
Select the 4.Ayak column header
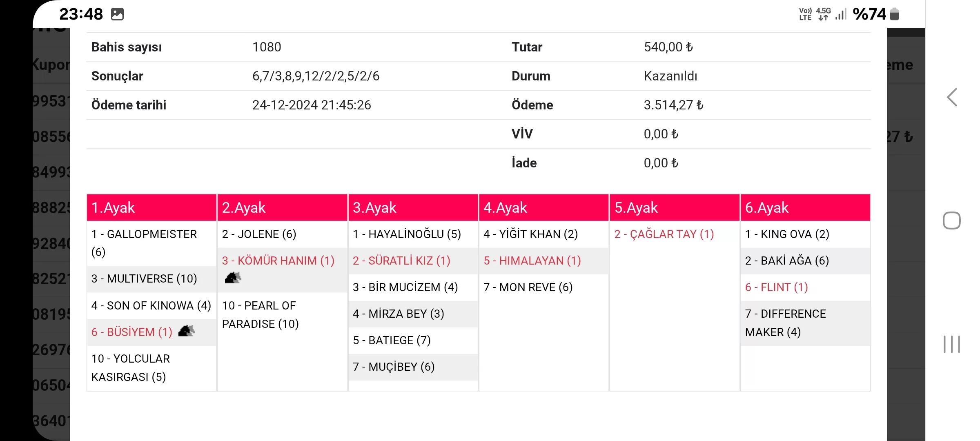pos(543,208)
